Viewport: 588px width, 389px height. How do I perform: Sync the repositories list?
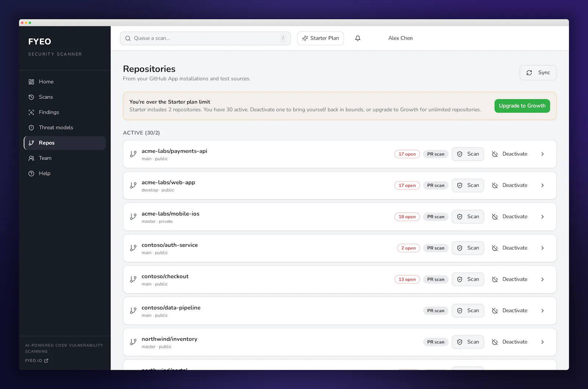point(538,73)
